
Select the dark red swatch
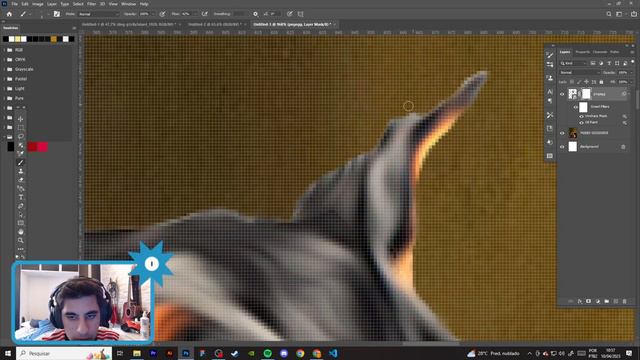tap(32, 147)
